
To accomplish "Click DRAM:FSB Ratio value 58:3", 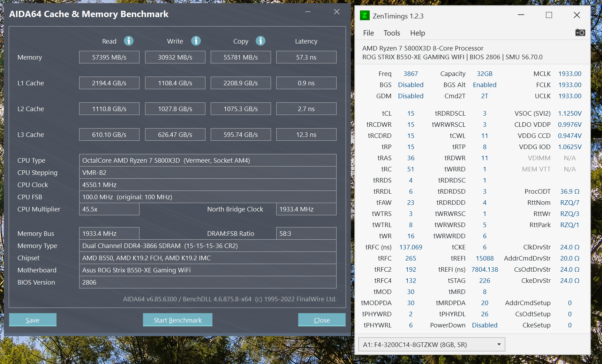I will (x=306, y=233).
